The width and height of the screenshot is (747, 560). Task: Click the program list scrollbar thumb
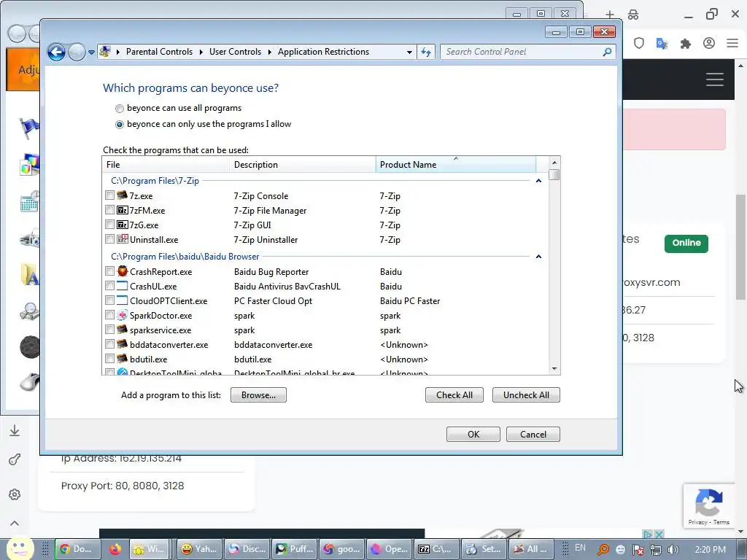point(554,175)
